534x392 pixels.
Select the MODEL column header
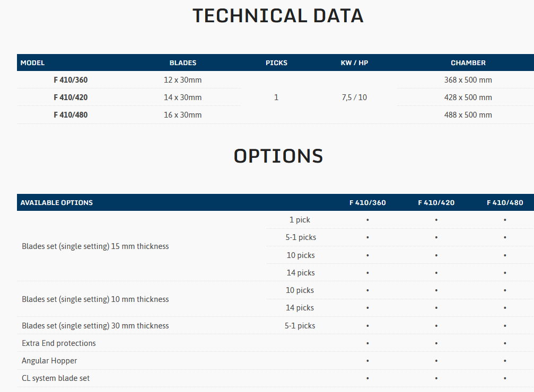point(32,63)
